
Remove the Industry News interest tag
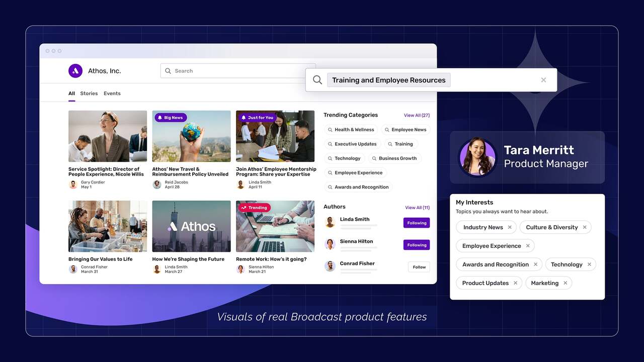[x=510, y=227]
